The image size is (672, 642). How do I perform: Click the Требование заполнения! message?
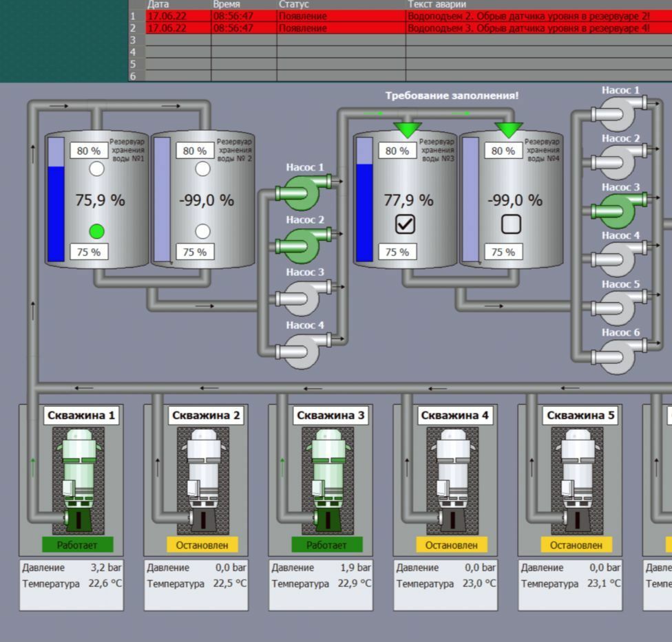[x=452, y=96]
